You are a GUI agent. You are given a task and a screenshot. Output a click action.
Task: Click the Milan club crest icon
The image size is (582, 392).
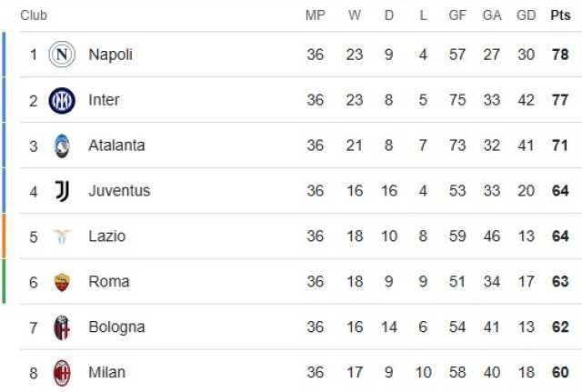coord(62,373)
